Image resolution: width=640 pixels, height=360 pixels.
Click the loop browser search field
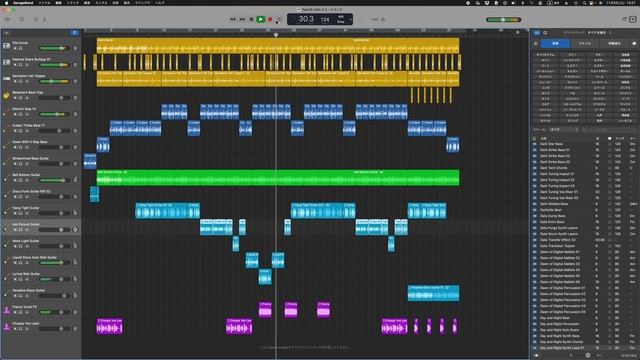coord(608,130)
